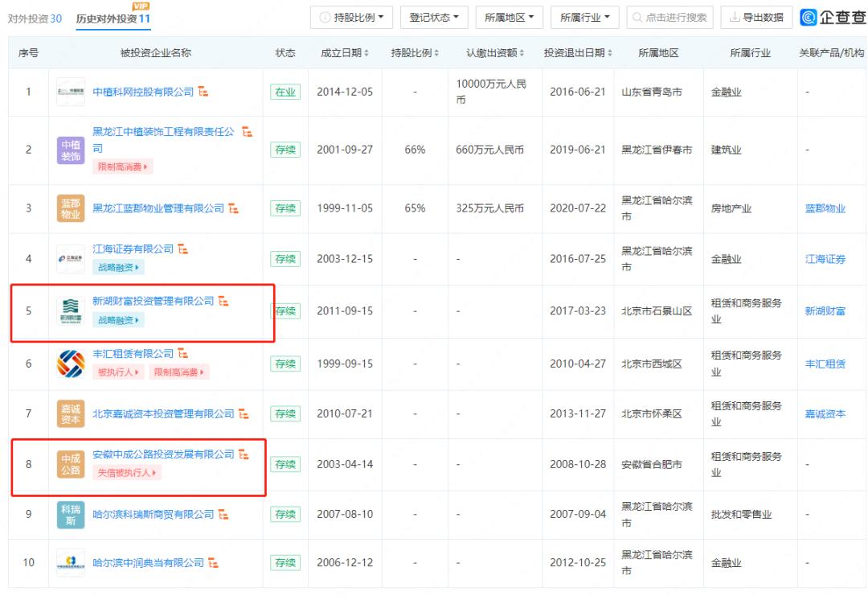Click the orange graph icon beside 江海证券有限公司
The height and width of the screenshot is (596, 868).
pyautogui.click(x=182, y=249)
